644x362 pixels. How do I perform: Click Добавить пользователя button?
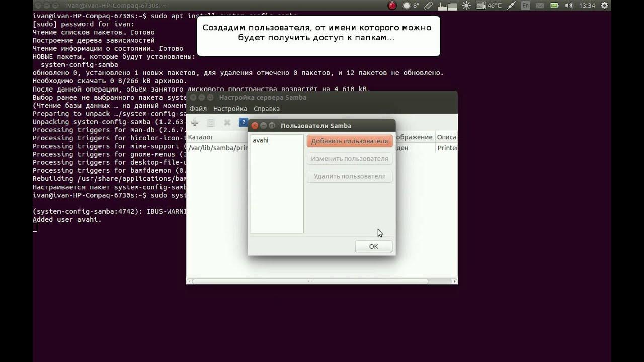coord(350,141)
